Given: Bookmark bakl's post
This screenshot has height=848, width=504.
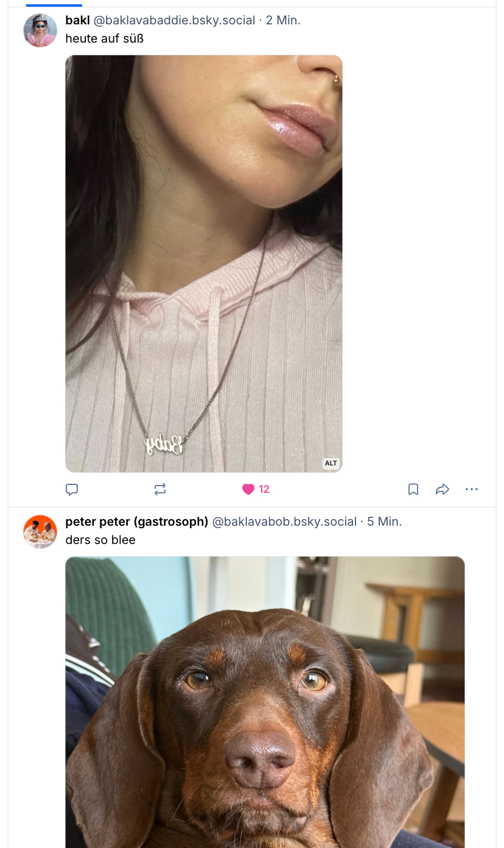Looking at the screenshot, I should click(413, 489).
